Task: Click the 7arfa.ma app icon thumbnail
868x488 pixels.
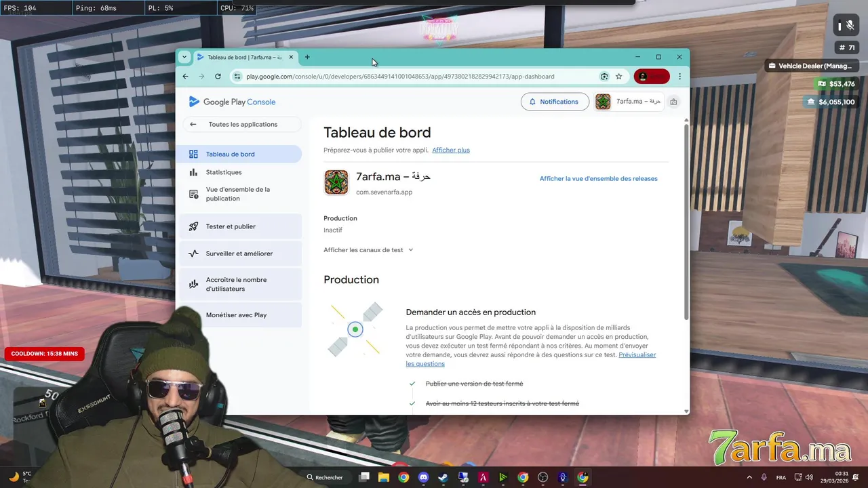Action: (336, 182)
